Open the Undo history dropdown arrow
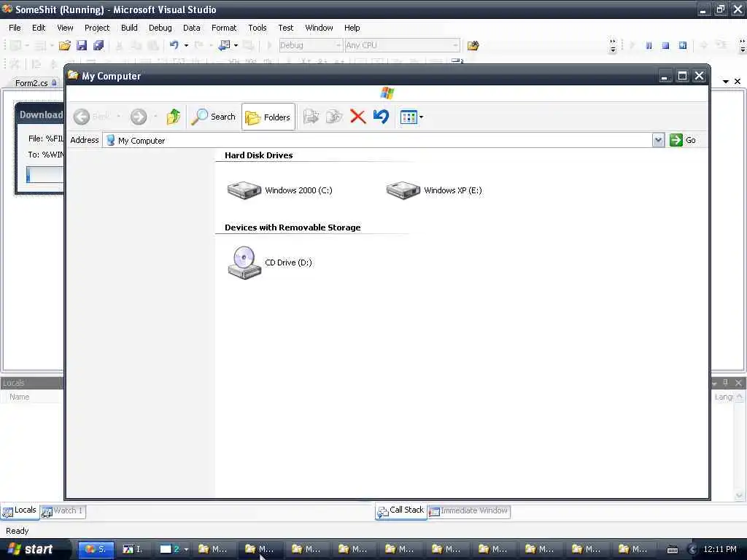This screenshot has height=560, width=747. [x=186, y=45]
